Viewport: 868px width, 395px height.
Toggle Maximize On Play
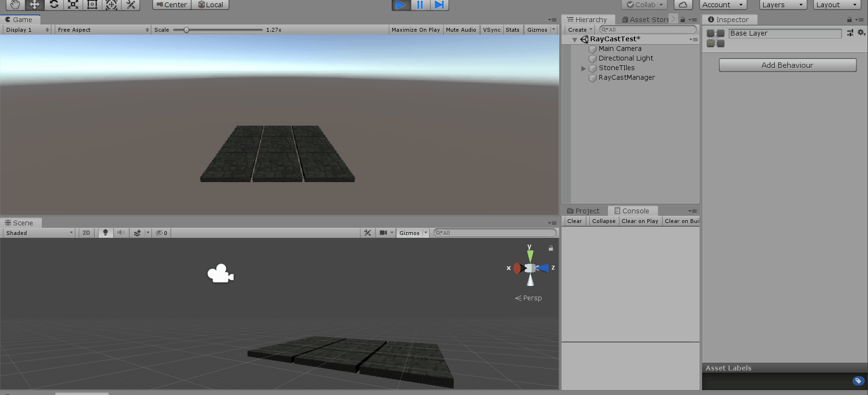coord(415,30)
